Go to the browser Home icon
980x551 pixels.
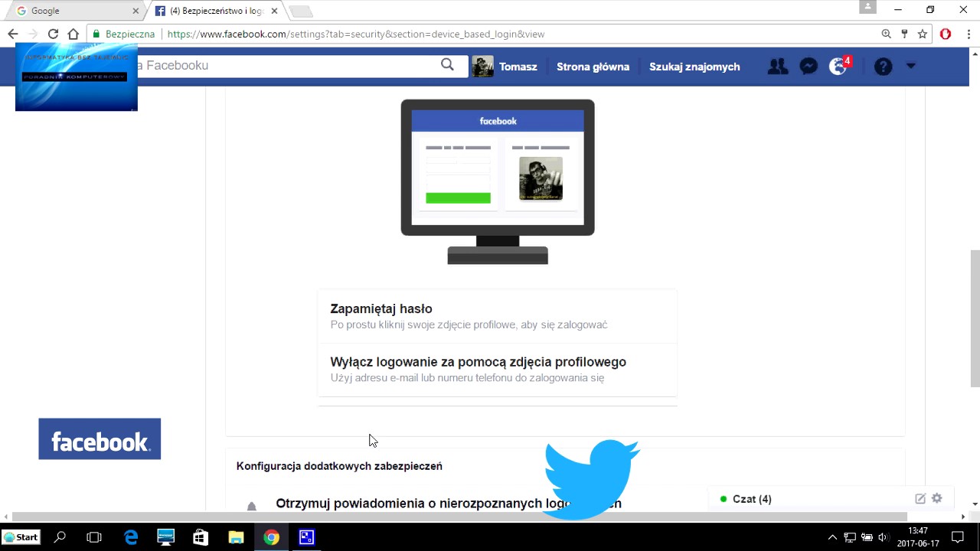pyautogui.click(x=73, y=34)
